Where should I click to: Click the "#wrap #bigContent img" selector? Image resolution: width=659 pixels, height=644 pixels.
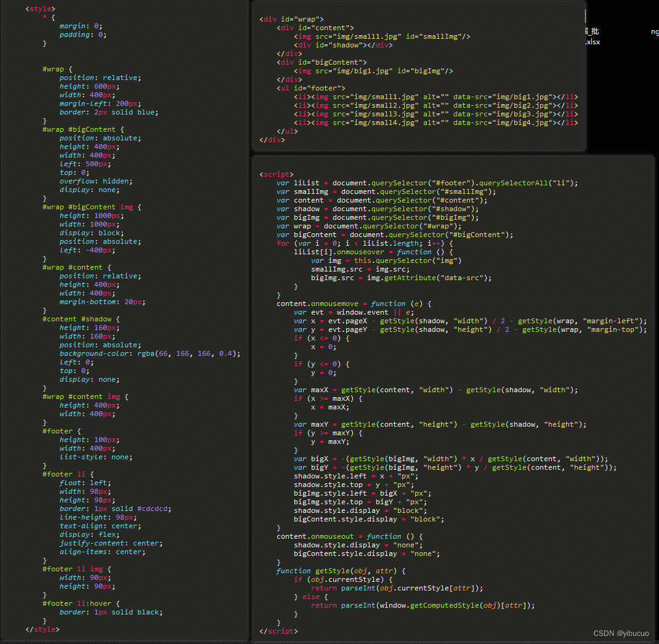coord(92,207)
